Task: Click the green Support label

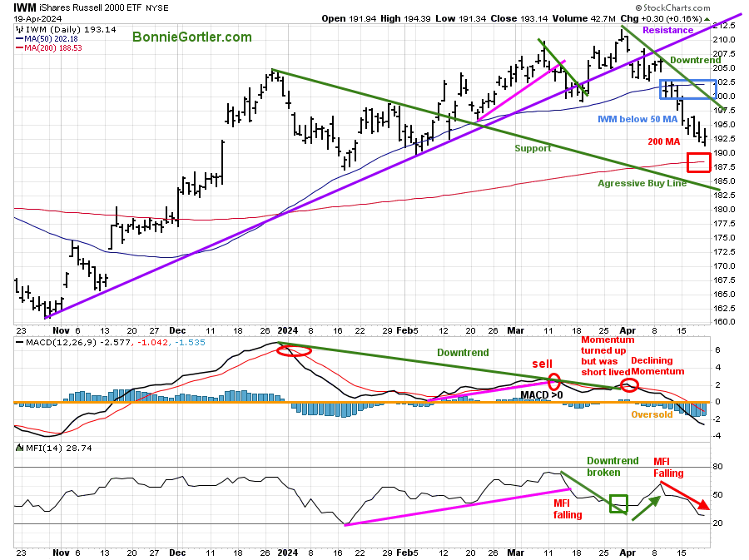Action: (x=533, y=148)
